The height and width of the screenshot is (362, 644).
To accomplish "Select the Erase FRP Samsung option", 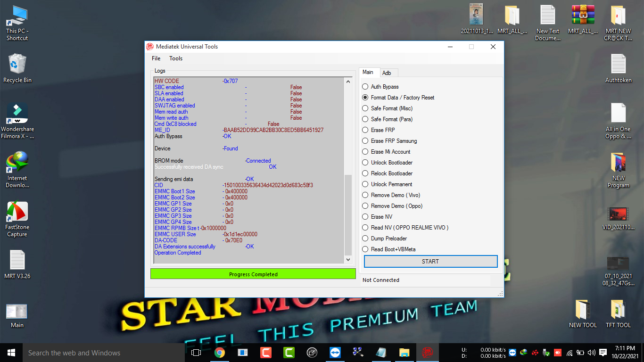I will [389, 141].
